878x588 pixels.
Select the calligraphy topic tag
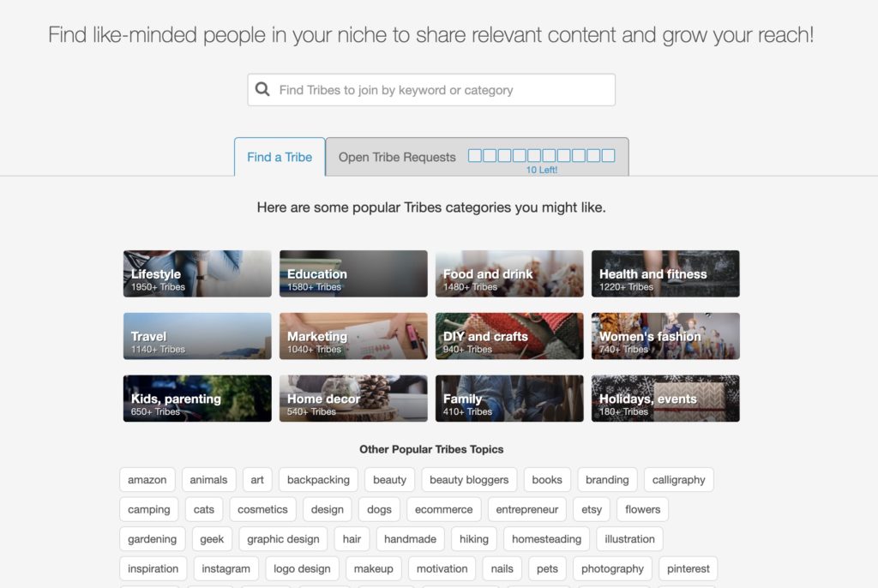[679, 480]
